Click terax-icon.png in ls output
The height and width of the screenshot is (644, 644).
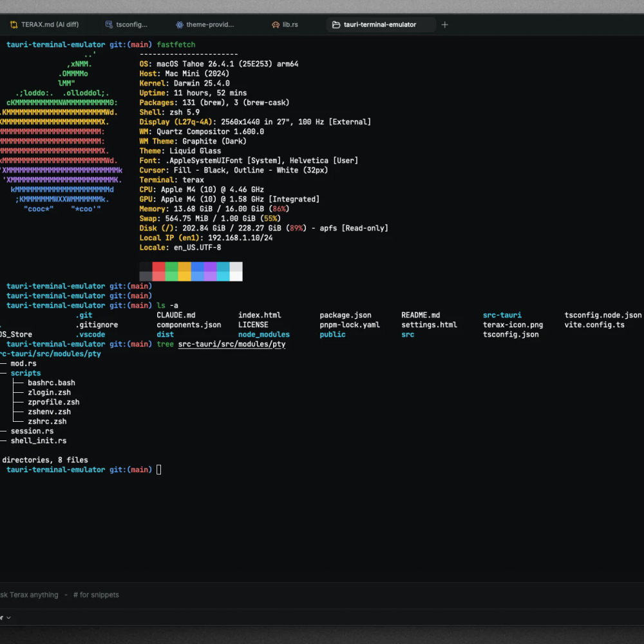click(x=513, y=325)
